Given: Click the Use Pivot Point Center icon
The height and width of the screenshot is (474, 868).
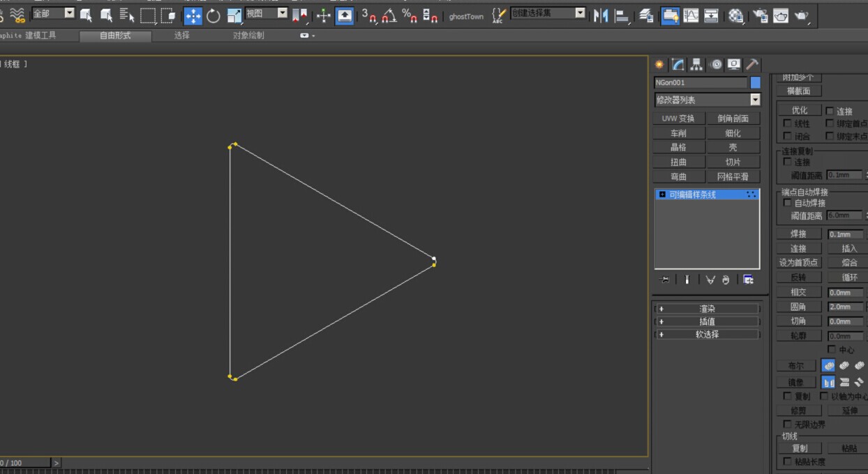Looking at the screenshot, I should tap(300, 15).
